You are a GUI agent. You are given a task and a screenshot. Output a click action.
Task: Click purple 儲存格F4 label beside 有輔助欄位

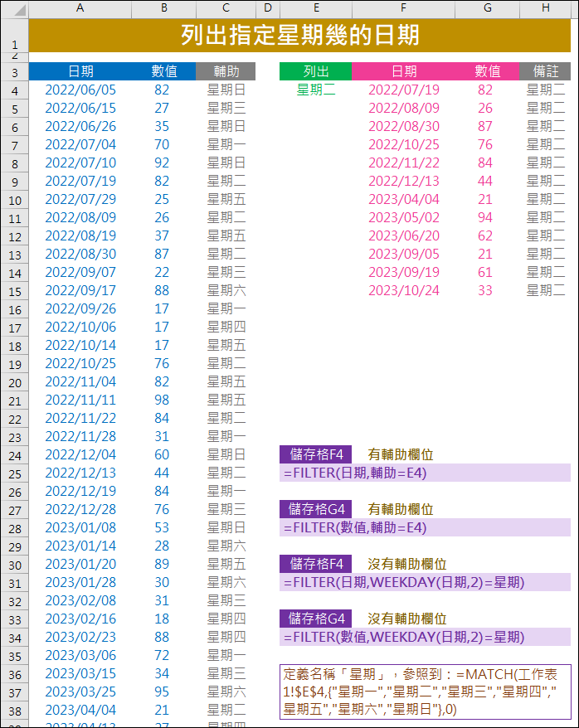[316, 454]
